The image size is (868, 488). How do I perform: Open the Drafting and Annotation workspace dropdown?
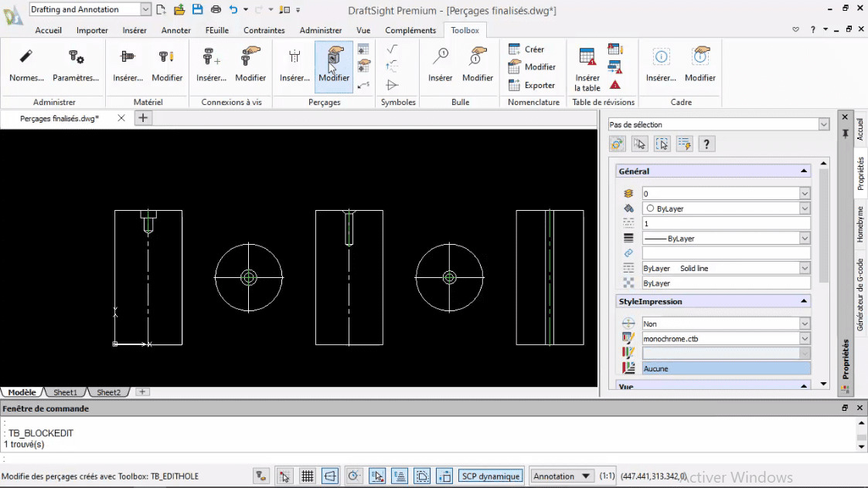coord(145,9)
